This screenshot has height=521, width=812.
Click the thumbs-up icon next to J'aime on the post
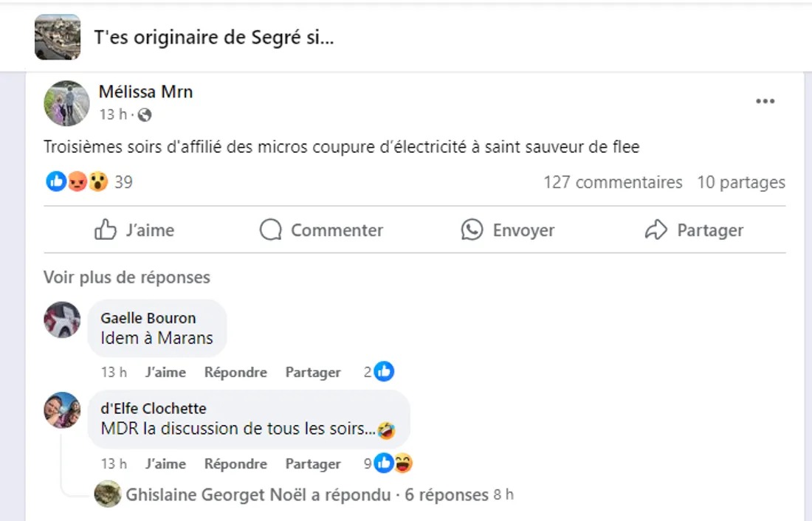(x=105, y=230)
